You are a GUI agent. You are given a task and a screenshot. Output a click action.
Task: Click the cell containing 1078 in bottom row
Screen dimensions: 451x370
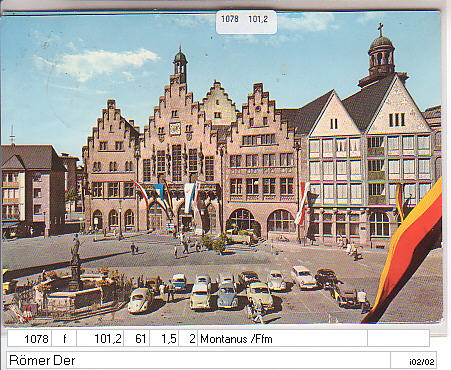(x=29, y=339)
